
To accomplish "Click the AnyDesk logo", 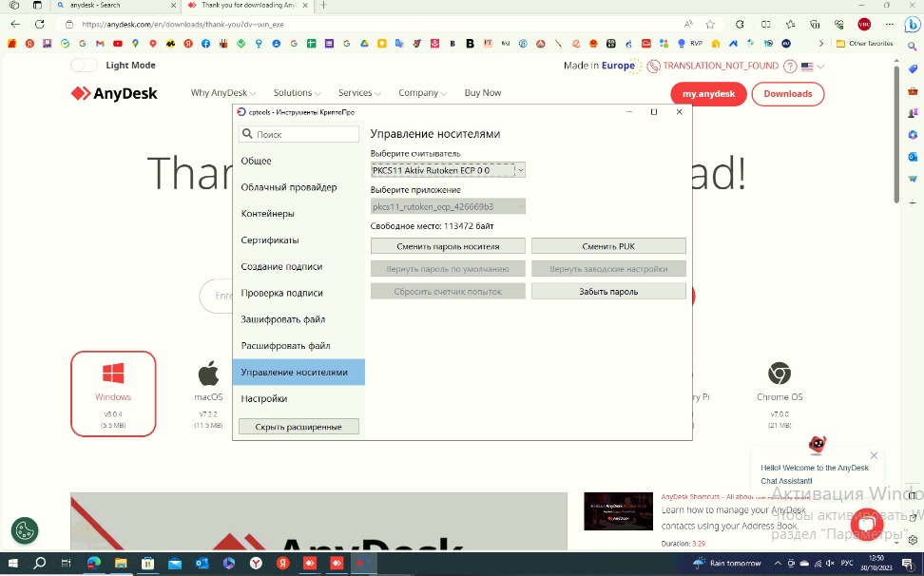I will pos(114,94).
